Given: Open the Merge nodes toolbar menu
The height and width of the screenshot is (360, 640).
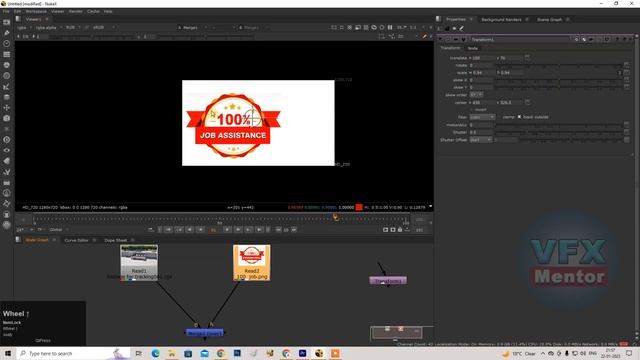Looking at the screenshot, I should coord(7,97).
